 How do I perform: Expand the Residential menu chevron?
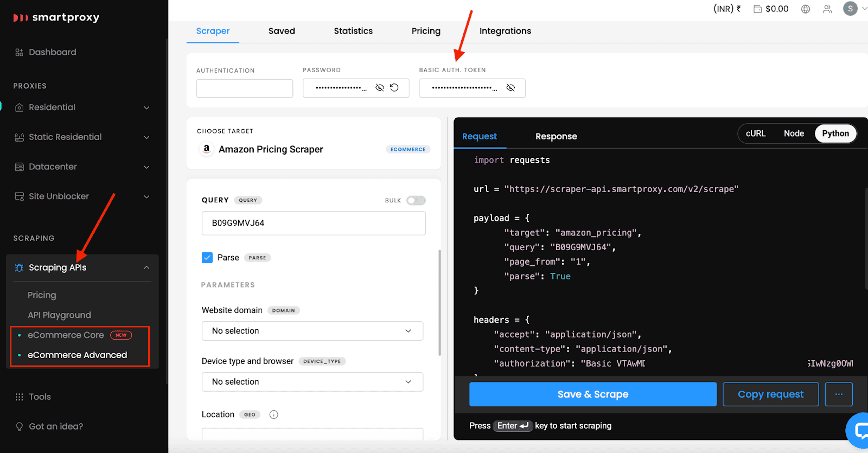(146, 107)
